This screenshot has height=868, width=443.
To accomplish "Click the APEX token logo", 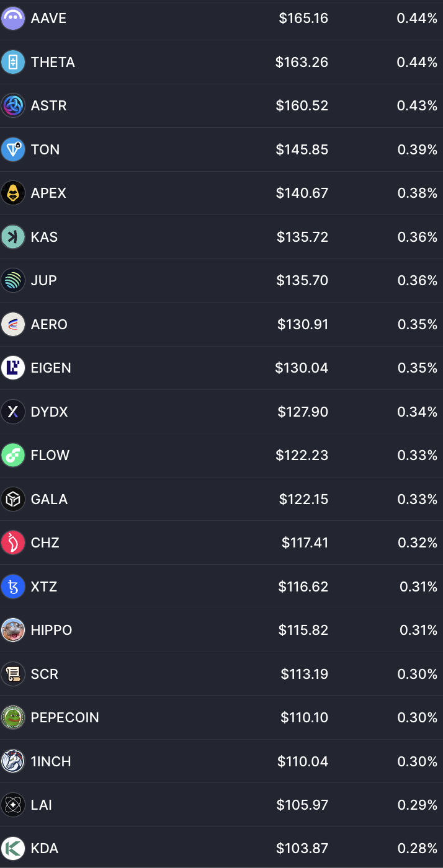I will click(13, 193).
